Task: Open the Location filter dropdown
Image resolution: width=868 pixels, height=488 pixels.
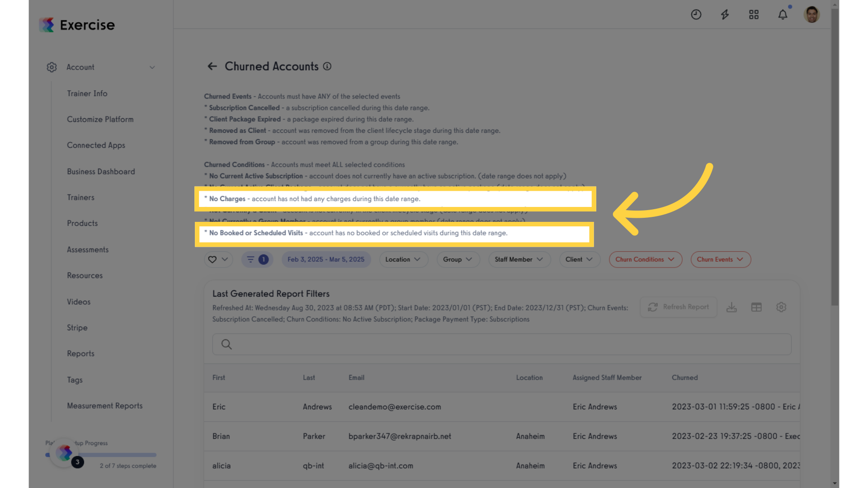Action: pyautogui.click(x=403, y=259)
